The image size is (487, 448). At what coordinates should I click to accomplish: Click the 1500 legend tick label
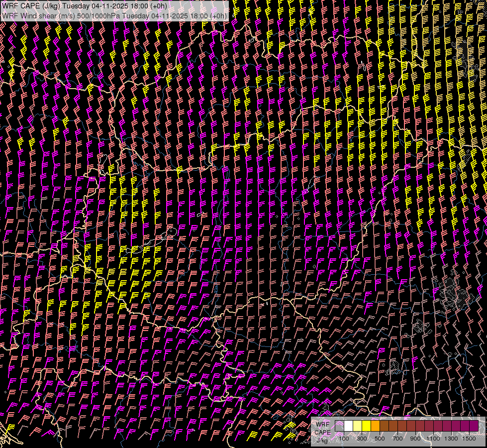pos(469,439)
